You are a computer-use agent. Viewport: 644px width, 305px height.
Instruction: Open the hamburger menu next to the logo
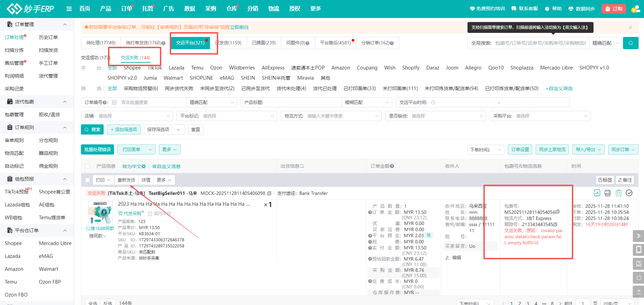(69, 9)
